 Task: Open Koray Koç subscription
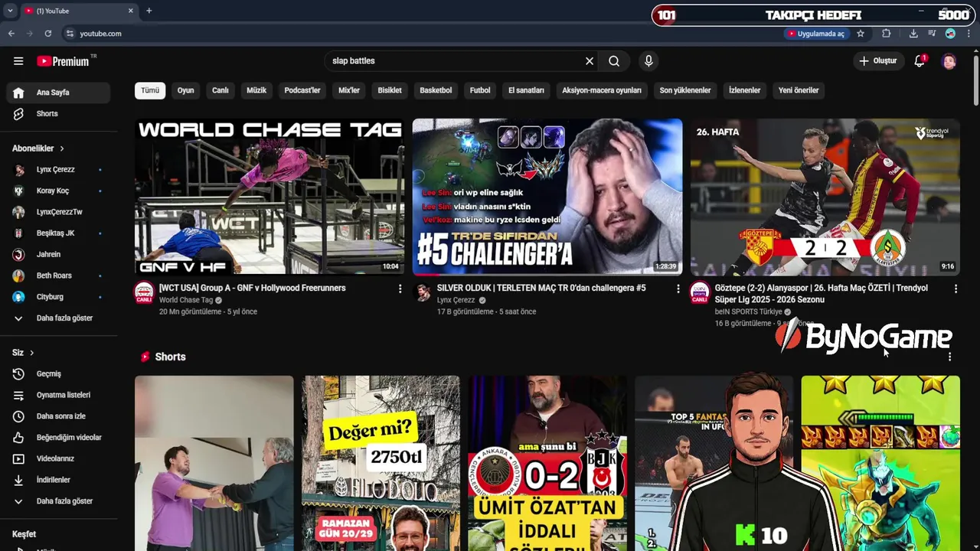click(59, 191)
